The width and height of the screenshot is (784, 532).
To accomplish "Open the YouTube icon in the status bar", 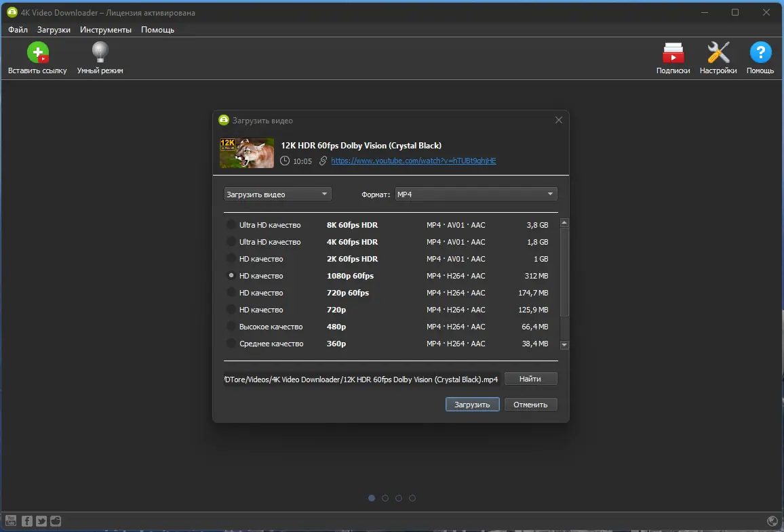I will coord(11,521).
